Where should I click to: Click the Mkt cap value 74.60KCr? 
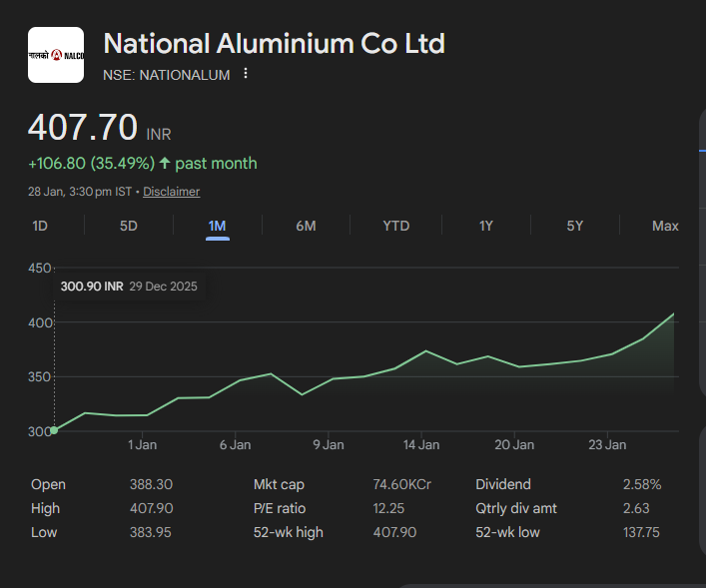[x=401, y=484]
